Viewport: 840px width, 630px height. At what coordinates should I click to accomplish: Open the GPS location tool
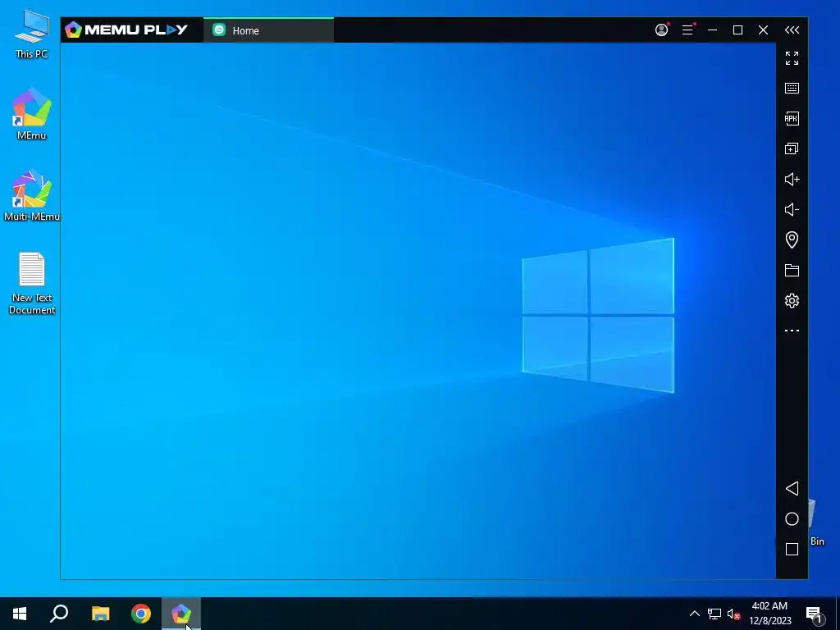point(792,240)
